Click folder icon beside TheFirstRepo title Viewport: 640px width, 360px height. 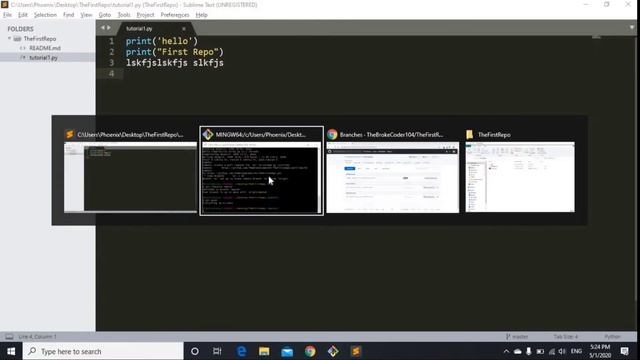tap(470, 134)
